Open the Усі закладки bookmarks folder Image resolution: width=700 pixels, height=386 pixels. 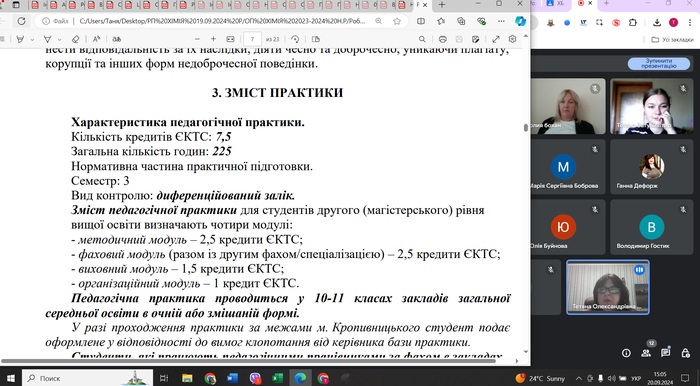[673, 40]
